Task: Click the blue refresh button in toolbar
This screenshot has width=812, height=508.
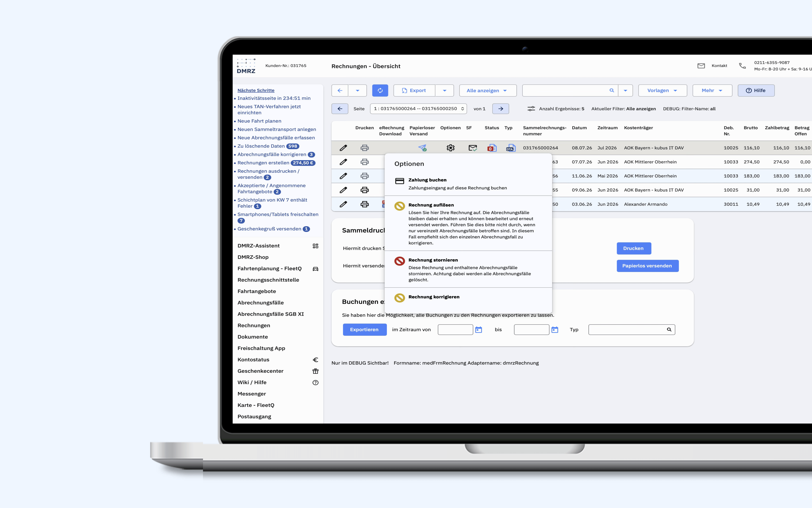Action: pos(380,90)
